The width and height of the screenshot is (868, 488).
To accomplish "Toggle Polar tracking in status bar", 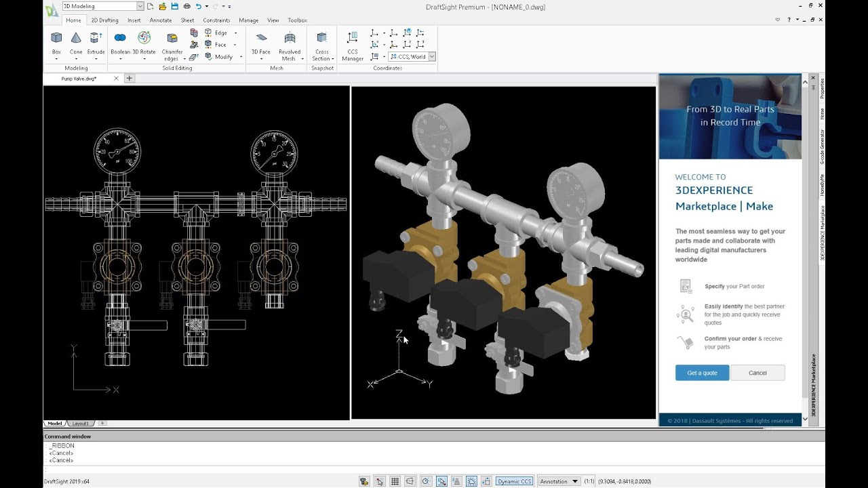I will point(426,481).
